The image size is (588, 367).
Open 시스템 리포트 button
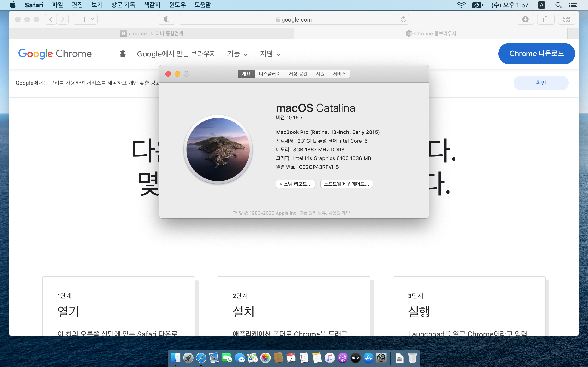coord(295,184)
